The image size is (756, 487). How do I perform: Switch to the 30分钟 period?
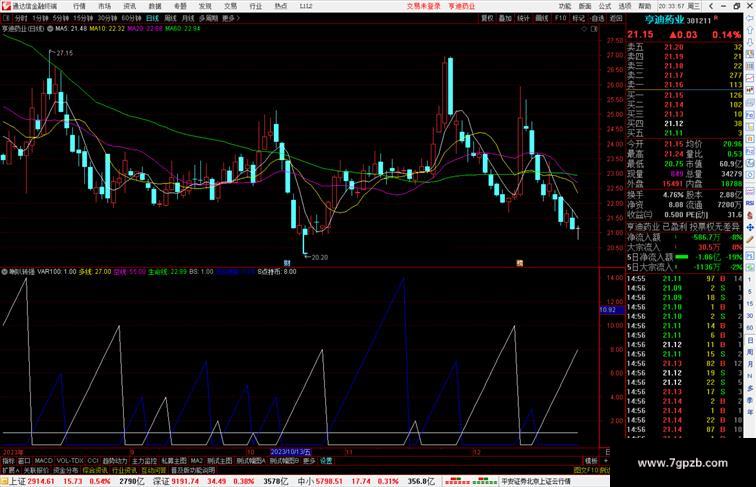coord(107,18)
